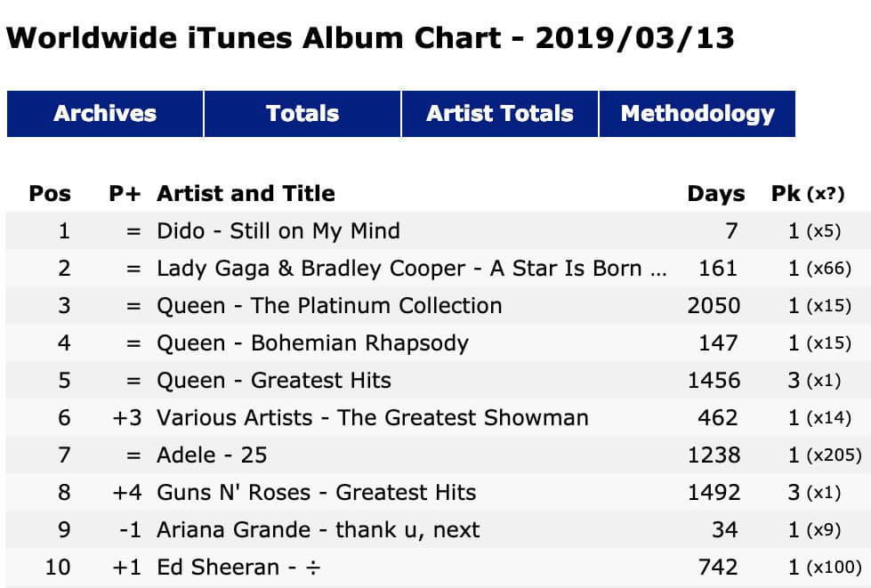Open the Totals tab
The image size is (871, 588).
[x=302, y=114]
